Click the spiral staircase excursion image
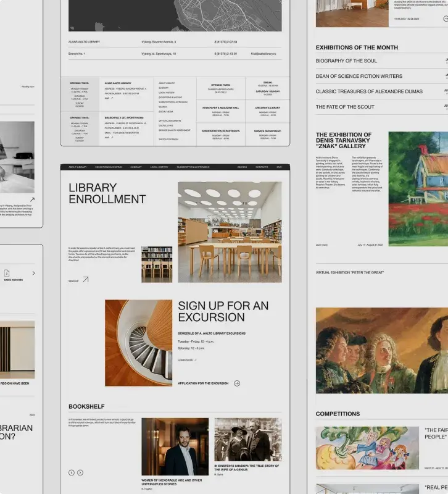 point(138,343)
